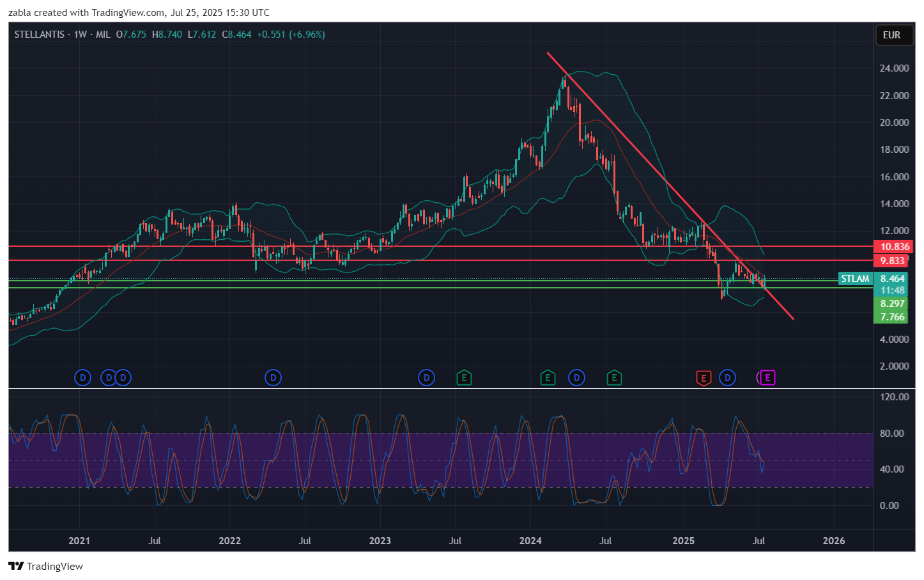Open the red earnings E marker in 2025
The image size is (924, 580).
pyautogui.click(x=704, y=379)
